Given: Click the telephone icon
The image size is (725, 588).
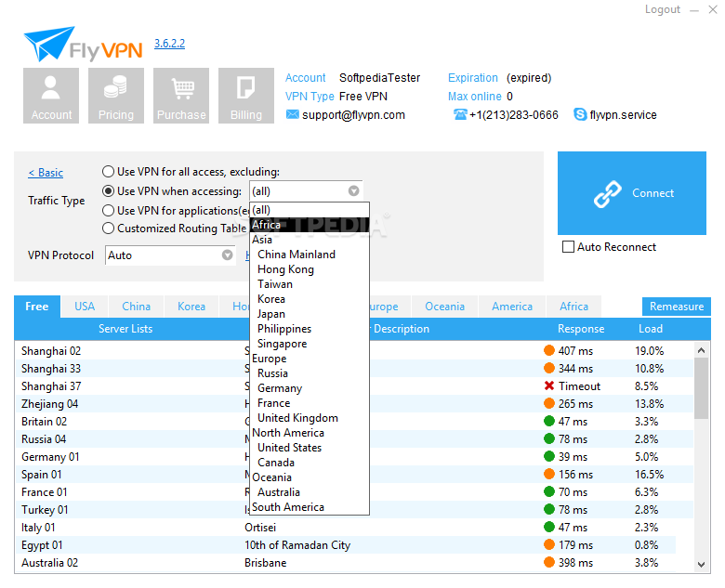Looking at the screenshot, I should point(460,114).
